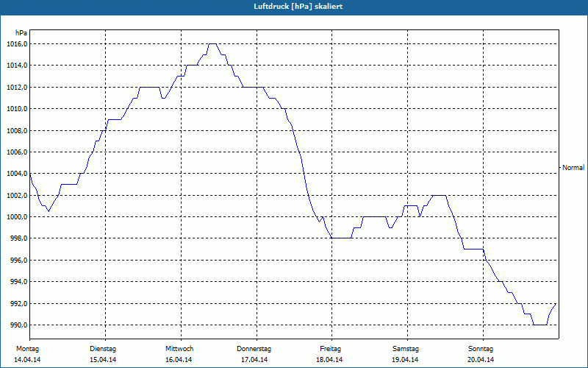Select the 1008,0 axis value
Screen dimensions: 588x368
click(17, 131)
